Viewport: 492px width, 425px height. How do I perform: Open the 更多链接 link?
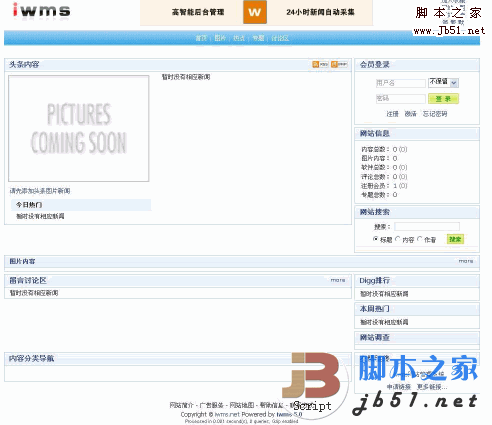click(x=432, y=387)
